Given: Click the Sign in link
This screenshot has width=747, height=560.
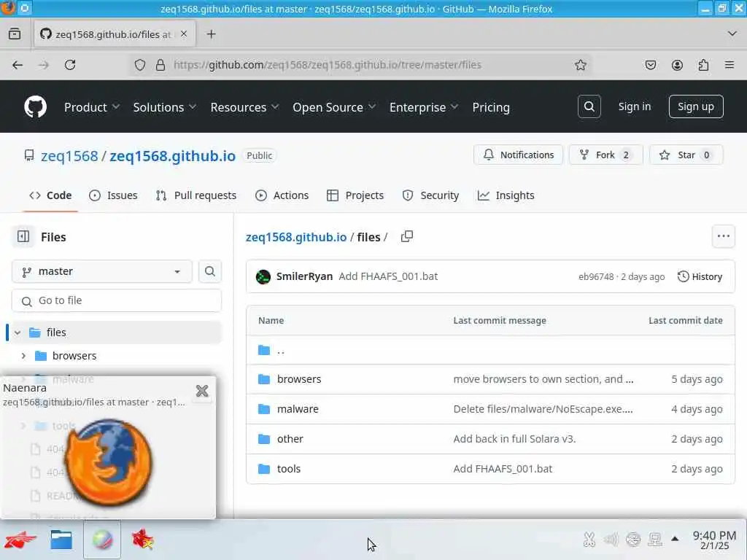Looking at the screenshot, I should [x=634, y=106].
